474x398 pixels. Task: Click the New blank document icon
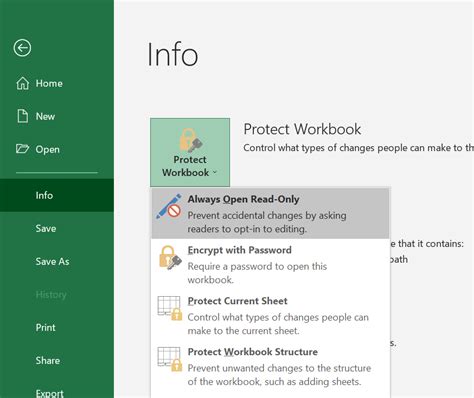point(23,116)
